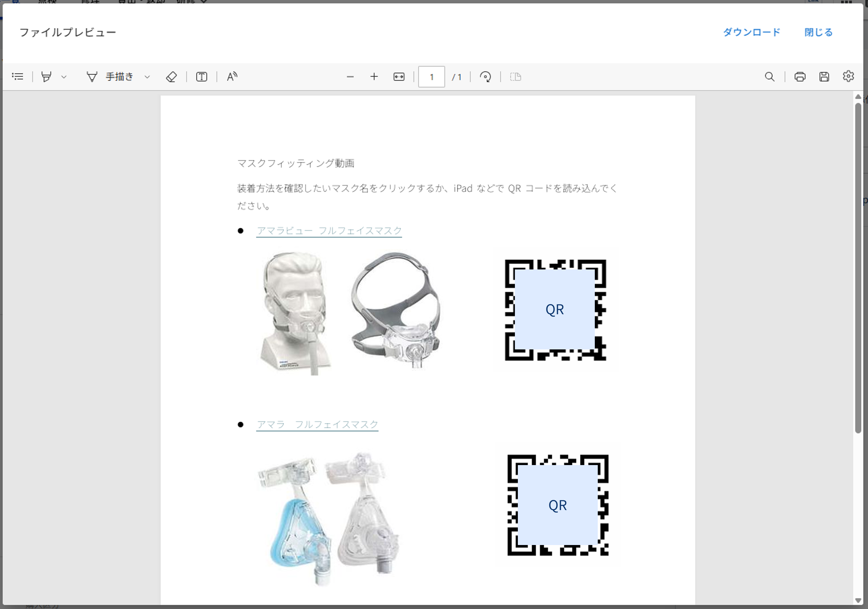Click the first QR code for アマラビュー

click(x=555, y=310)
